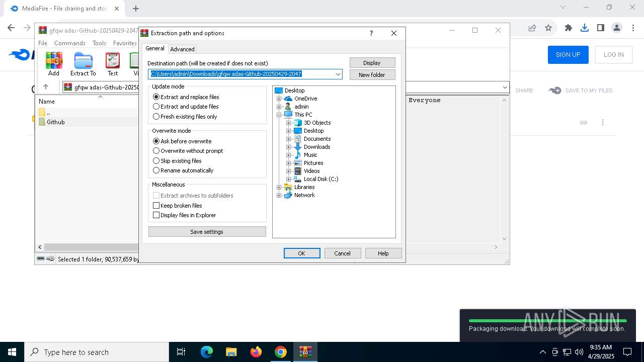Open WinRAR File menu
Screen dimensions: 644x362
[x=43, y=43]
